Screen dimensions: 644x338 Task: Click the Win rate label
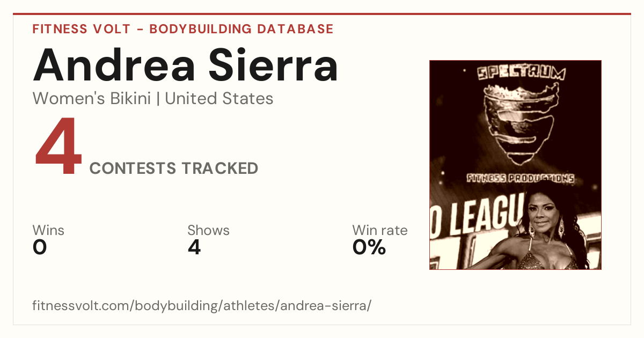click(380, 231)
